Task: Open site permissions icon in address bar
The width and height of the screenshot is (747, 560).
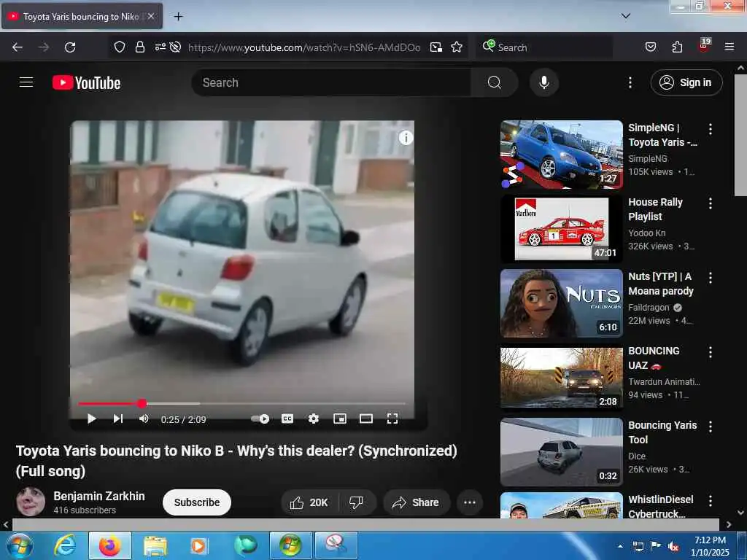Action: 160,47
